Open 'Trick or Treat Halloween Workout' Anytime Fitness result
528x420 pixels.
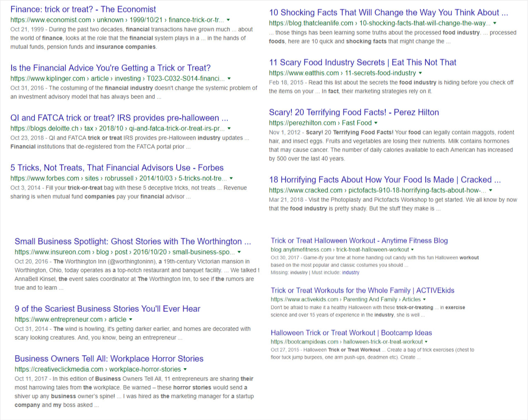(359, 240)
